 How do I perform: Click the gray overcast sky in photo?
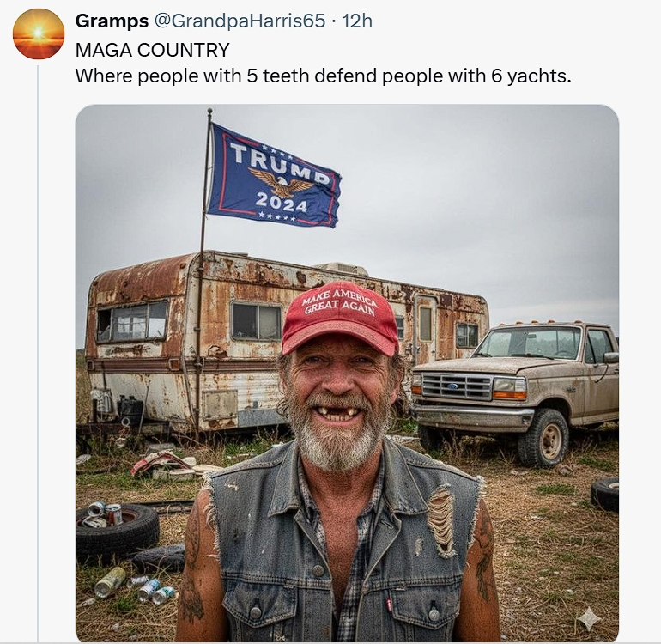[481, 189]
